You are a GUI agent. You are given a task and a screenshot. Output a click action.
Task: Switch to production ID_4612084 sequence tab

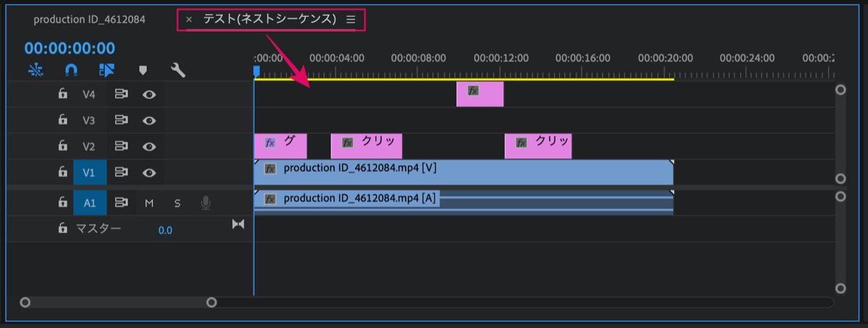pyautogui.click(x=90, y=20)
